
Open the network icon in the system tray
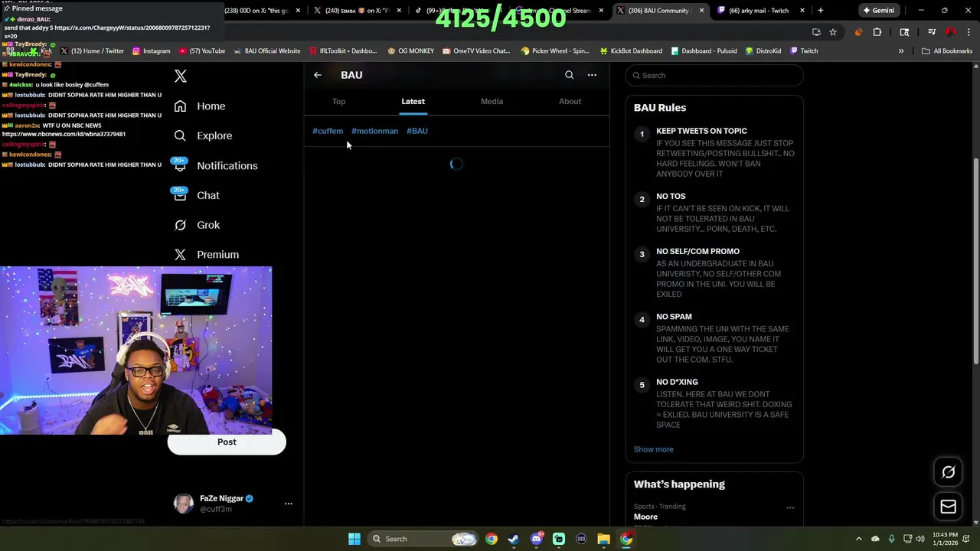click(x=907, y=539)
